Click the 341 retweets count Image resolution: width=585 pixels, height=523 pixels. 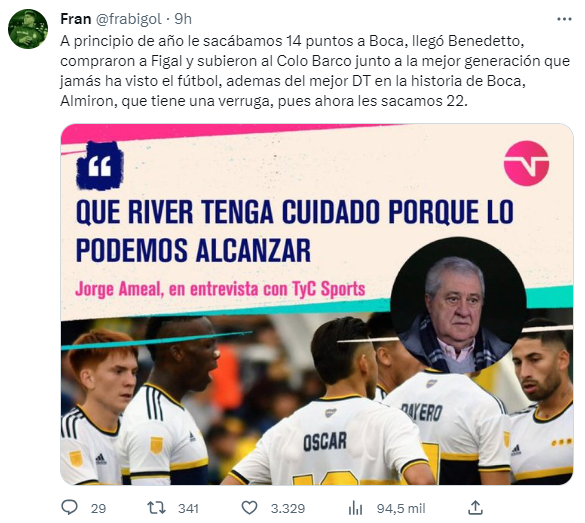[188, 508]
